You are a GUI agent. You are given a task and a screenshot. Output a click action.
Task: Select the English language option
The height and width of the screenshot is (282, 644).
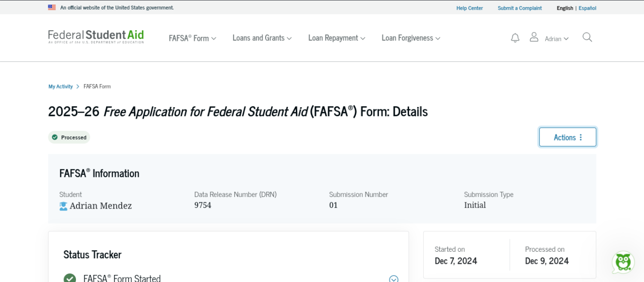coord(565,8)
